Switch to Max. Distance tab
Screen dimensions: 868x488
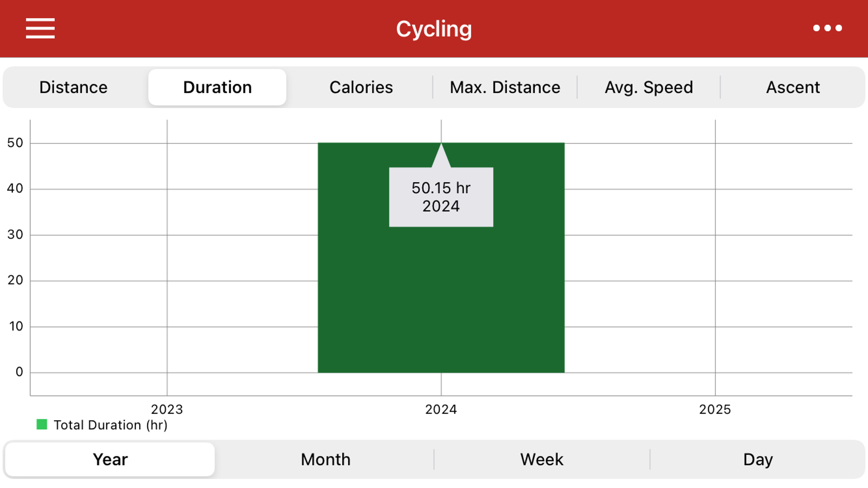[x=505, y=87]
